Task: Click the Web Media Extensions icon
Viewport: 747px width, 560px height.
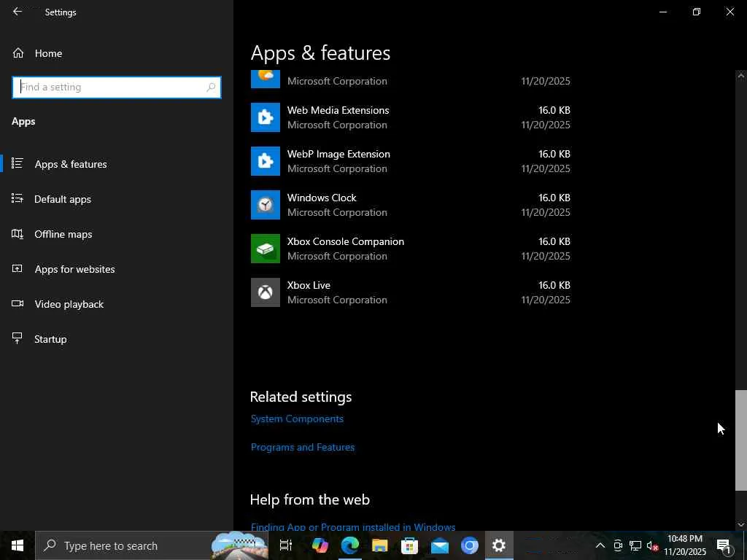Action: pos(266,117)
